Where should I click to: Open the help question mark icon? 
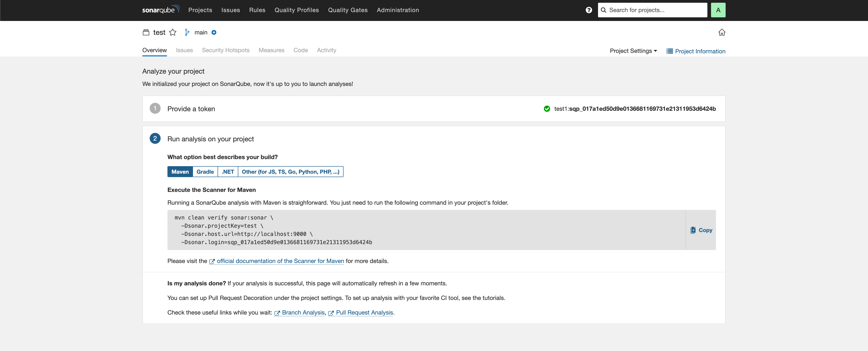[x=589, y=10]
